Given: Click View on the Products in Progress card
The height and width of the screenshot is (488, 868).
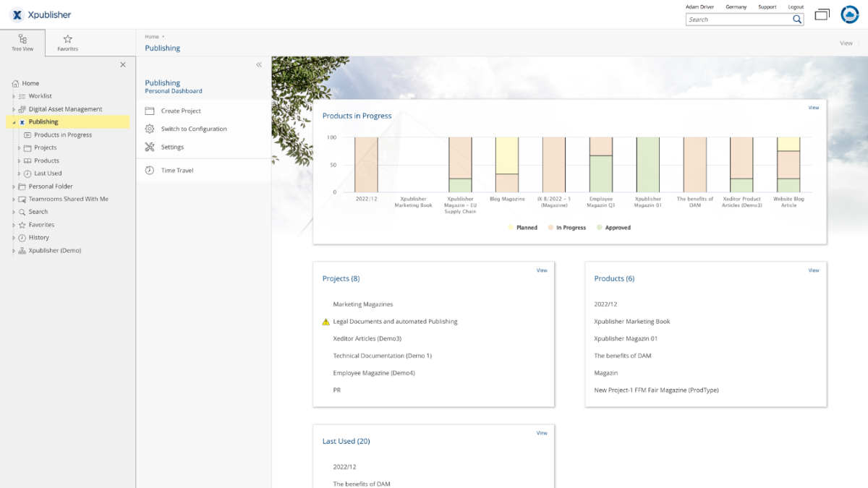Looking at the screenshot, I should coord(814,108).
